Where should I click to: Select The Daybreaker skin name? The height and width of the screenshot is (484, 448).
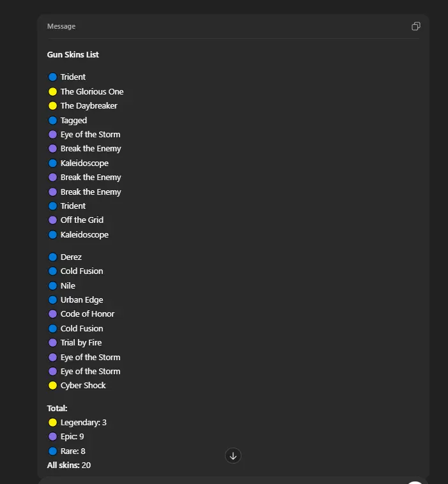(89, 105)
